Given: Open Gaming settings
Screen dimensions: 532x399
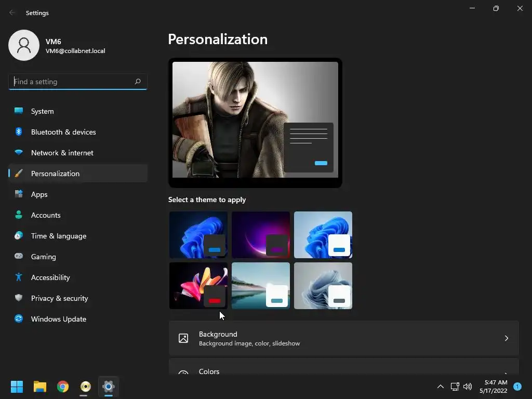Looking at the screenshot, I should (x=78, y=256).
